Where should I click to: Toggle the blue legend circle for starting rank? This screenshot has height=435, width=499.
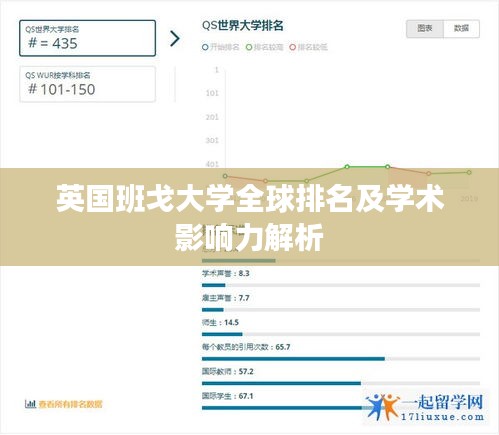click(205, 47)
